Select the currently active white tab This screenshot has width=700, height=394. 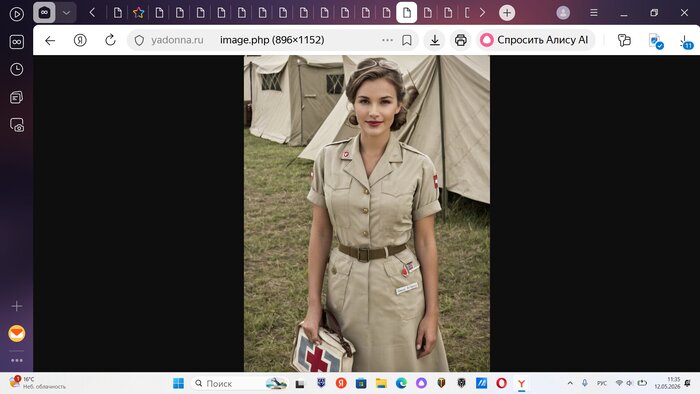[407, 12]
